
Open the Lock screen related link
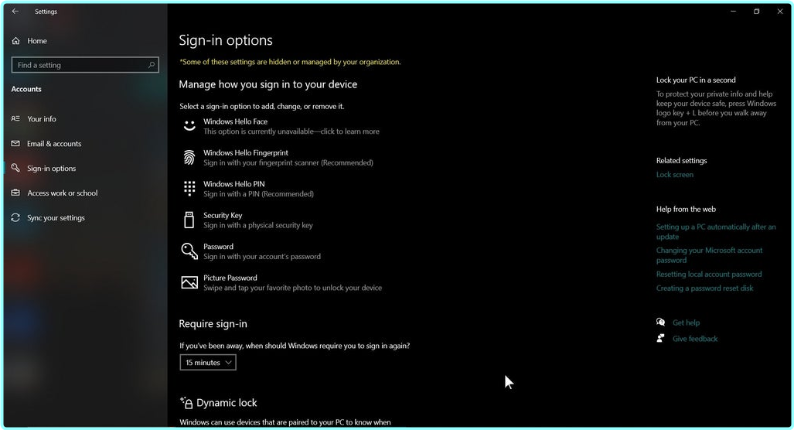coord(674,174)
